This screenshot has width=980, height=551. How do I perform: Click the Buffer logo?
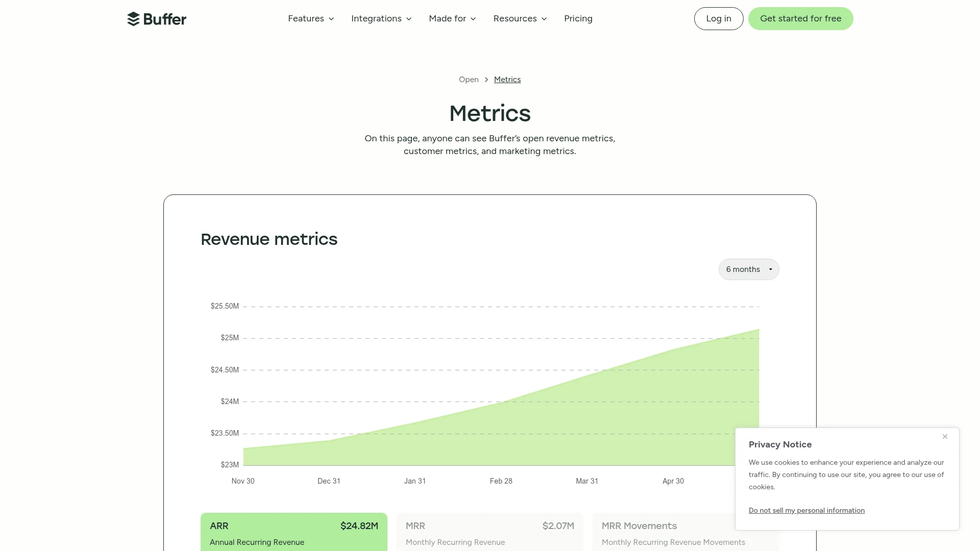(x=157, y=19)
